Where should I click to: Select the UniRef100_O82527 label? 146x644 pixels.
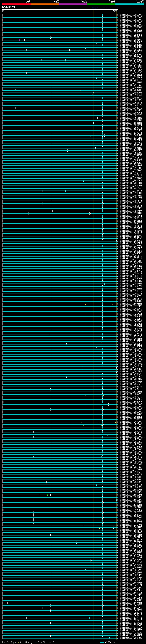[x=131, y=100]
